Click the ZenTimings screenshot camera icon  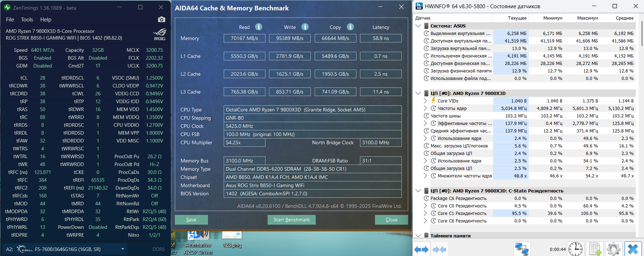point(162,19)
